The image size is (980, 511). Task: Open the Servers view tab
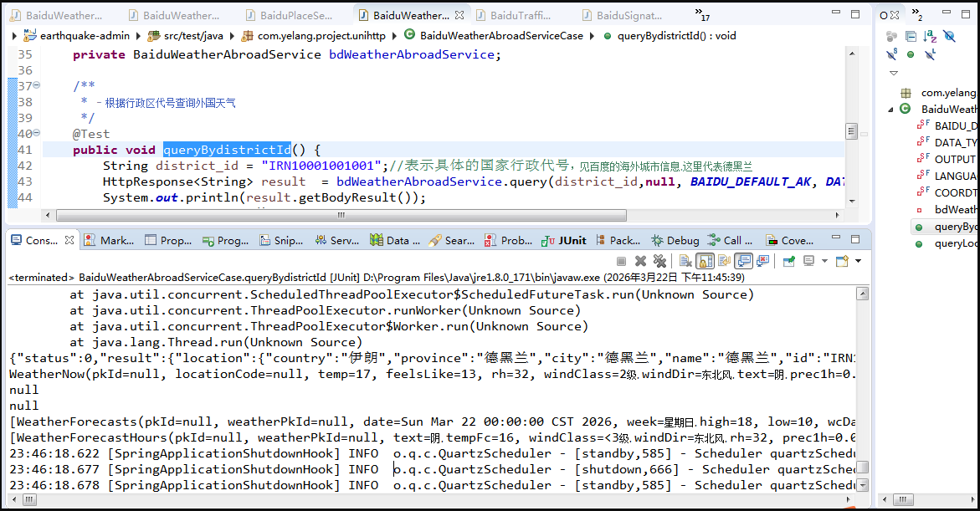click(337, 240)
